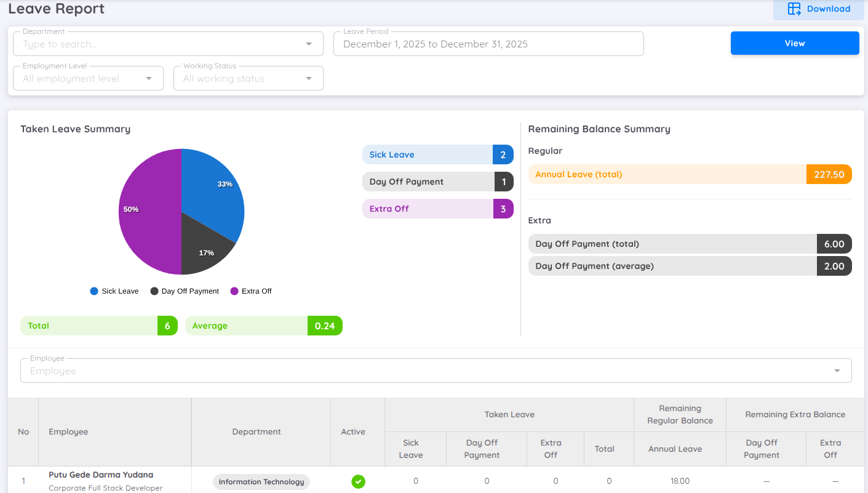
Task: Click the Annual Leave total badge showing 227.50
Action: pyautogui.click(x=829, y=174)
